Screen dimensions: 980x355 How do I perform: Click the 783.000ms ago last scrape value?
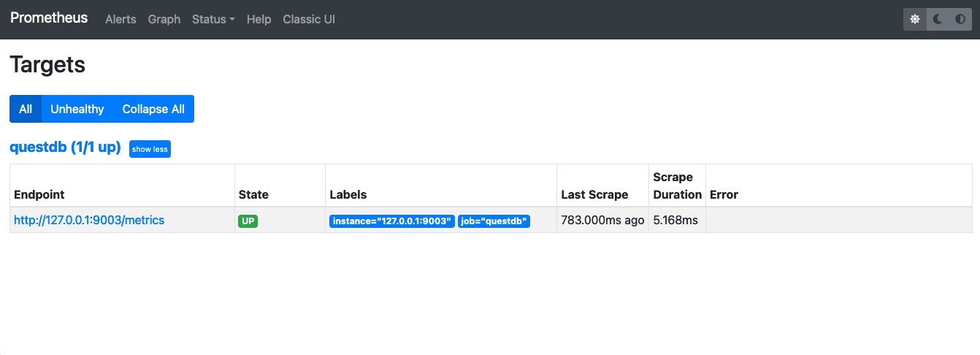pyautogui.click(x=602, y=220)
